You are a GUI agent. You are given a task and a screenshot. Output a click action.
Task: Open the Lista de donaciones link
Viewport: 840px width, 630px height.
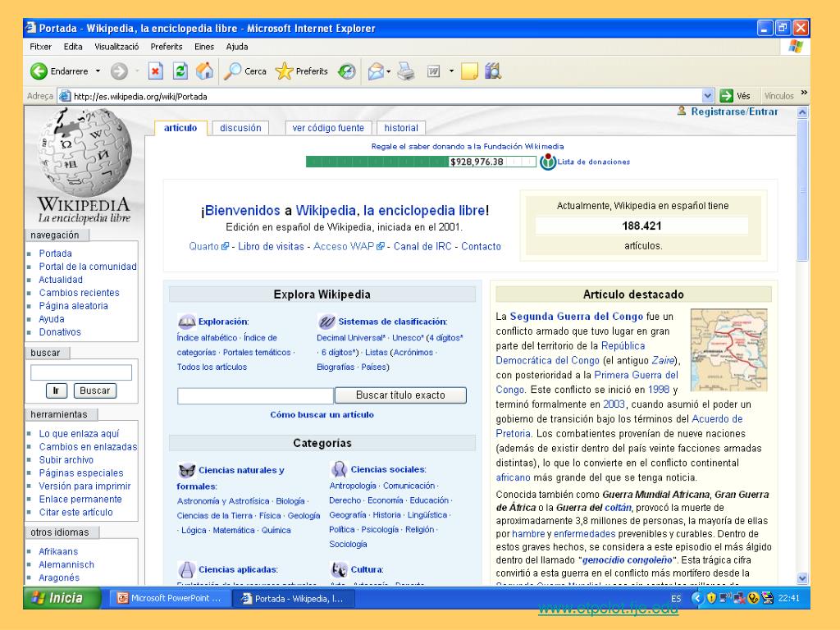tap(594, 162)
